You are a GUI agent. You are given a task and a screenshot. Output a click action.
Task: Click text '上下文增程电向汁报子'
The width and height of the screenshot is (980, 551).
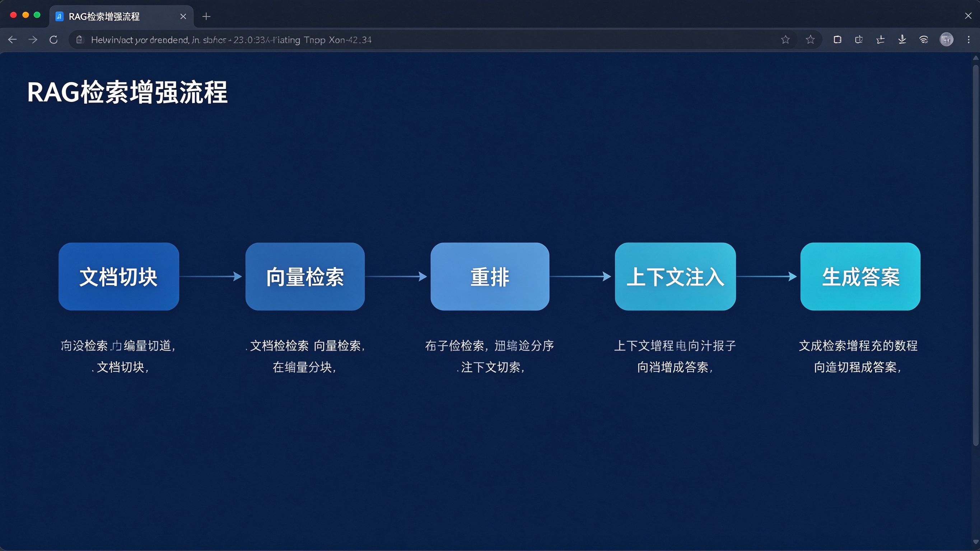[675, 346]
